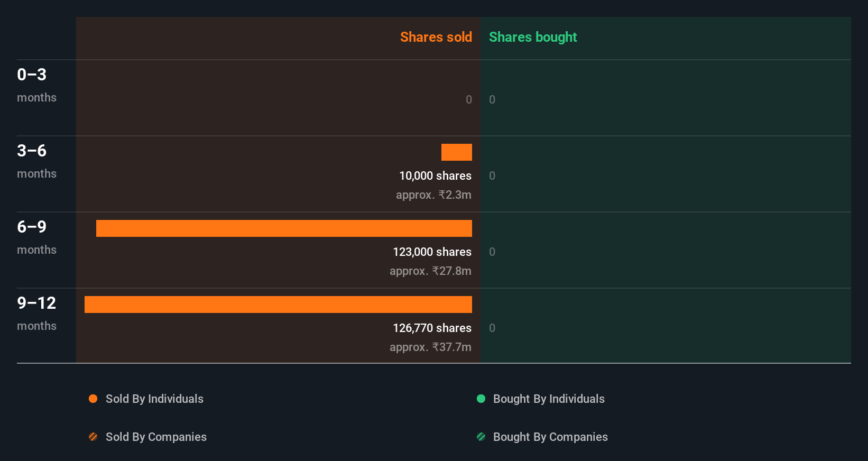Click the 6–9 months row label

click(36, 237)
